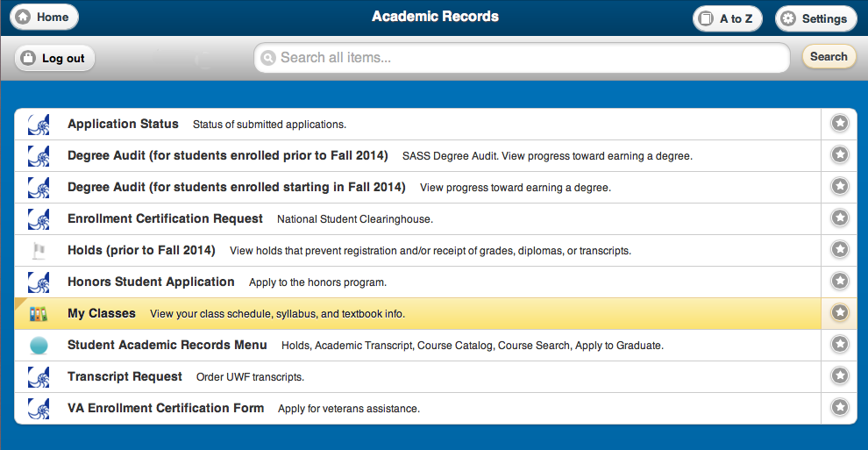Click the Search button
The width and height of the screenshot is (868, 450).
point(829,56)
